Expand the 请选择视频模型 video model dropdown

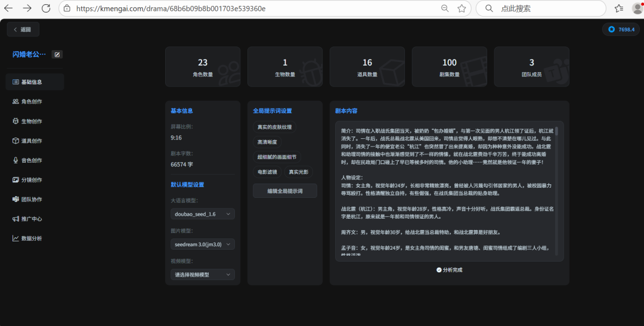[x=203, y=275]
